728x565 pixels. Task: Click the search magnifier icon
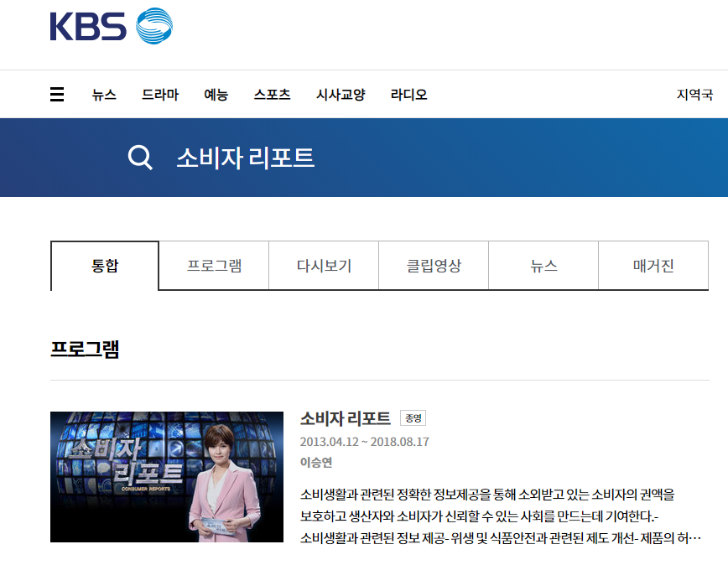[140, 158]
